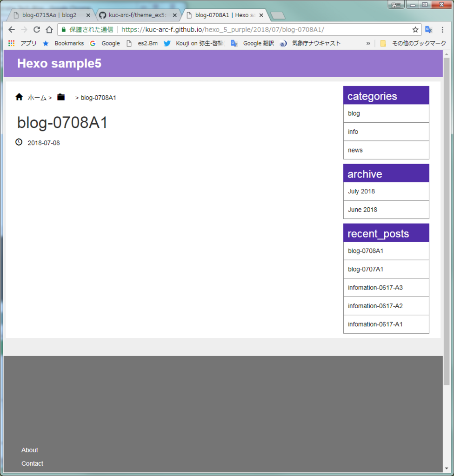Click the scrollbar up arrow
The height and width of the screenshot is (476, 454).
[446, 54]
